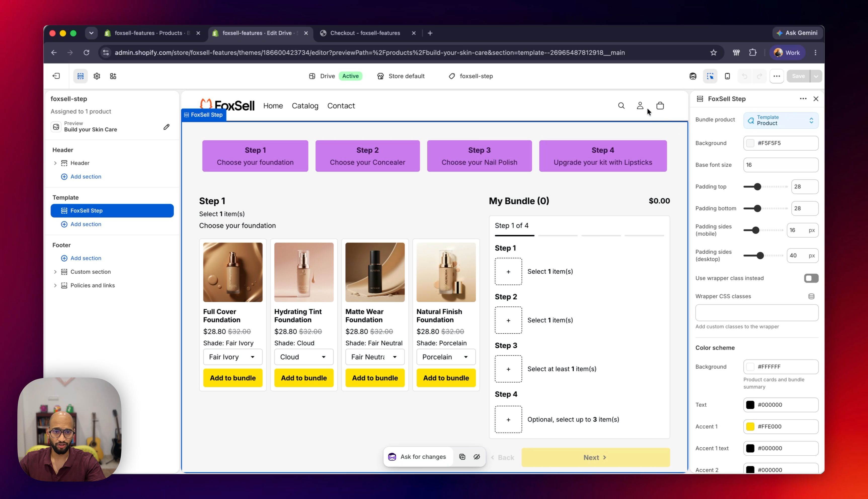The width and height of the screenshot is (868, 499).
Task: Click the browser back arrow
Action: click(x=54, y=52)
